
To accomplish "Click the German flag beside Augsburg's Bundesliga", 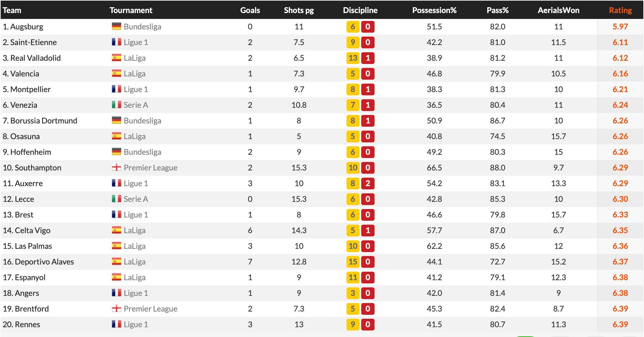I will (116, 26).
